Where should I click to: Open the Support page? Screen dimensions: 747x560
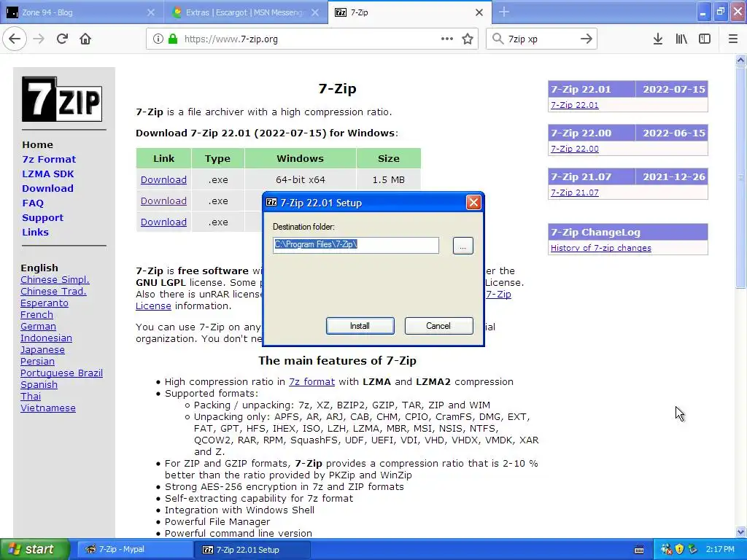(x=42, y=217)
